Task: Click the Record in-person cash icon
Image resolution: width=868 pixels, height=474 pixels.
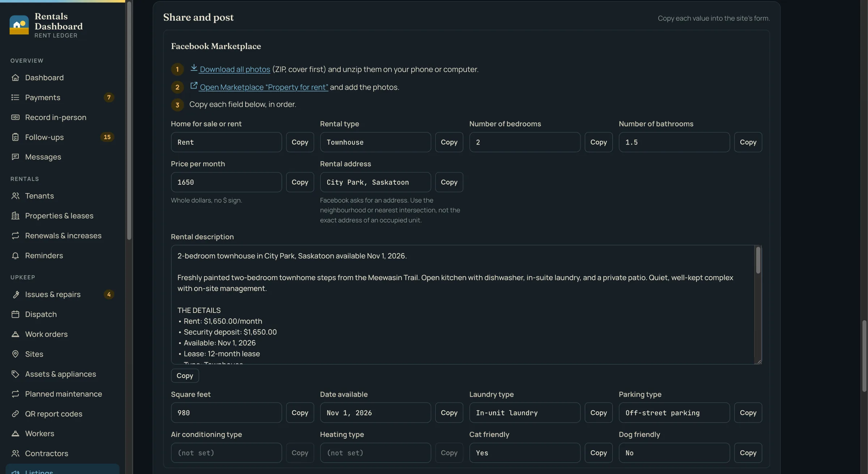Action: (15, 118)
